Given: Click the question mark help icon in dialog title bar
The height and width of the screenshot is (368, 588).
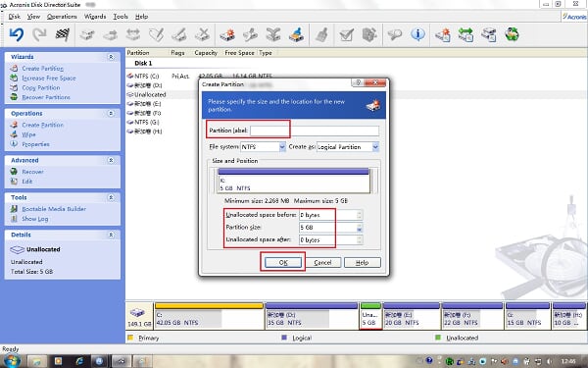Looking at the screenshot, I should (x=358, y=82).
